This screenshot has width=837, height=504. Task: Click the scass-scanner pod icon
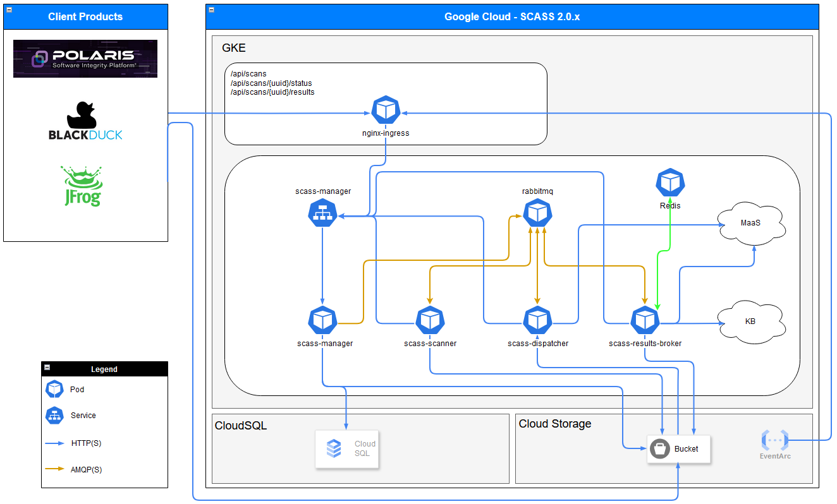pos(431,319)
